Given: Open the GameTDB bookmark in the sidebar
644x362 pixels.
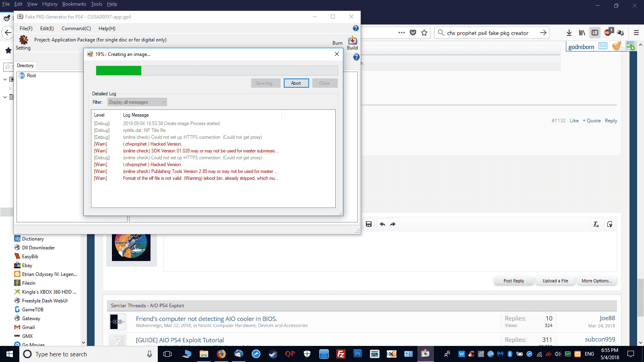Looking at the screenshot, I should [x=33, y=310].
